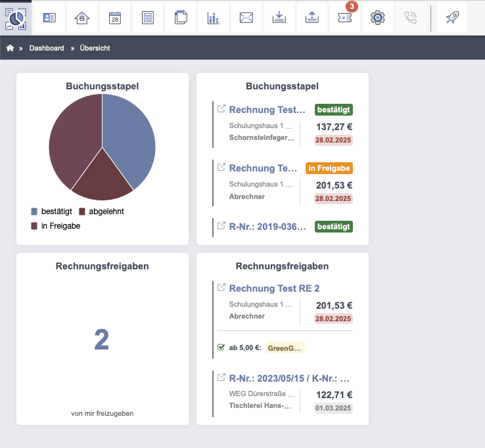The image size is (485, 448).
Task: Open the bar chart reports icon
Action: click(x=214, y=18)
